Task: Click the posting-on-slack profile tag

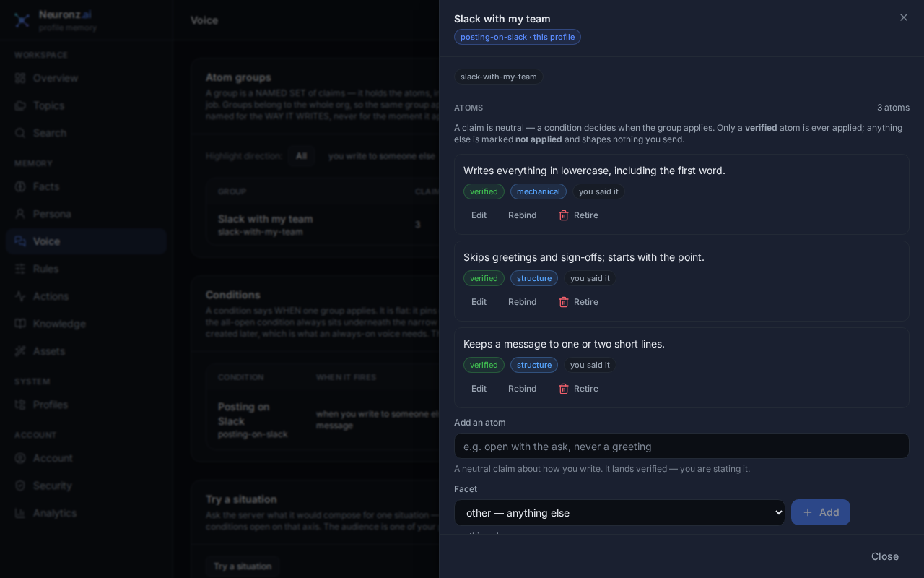Action: pyautogui.click(x=518, y=37)
